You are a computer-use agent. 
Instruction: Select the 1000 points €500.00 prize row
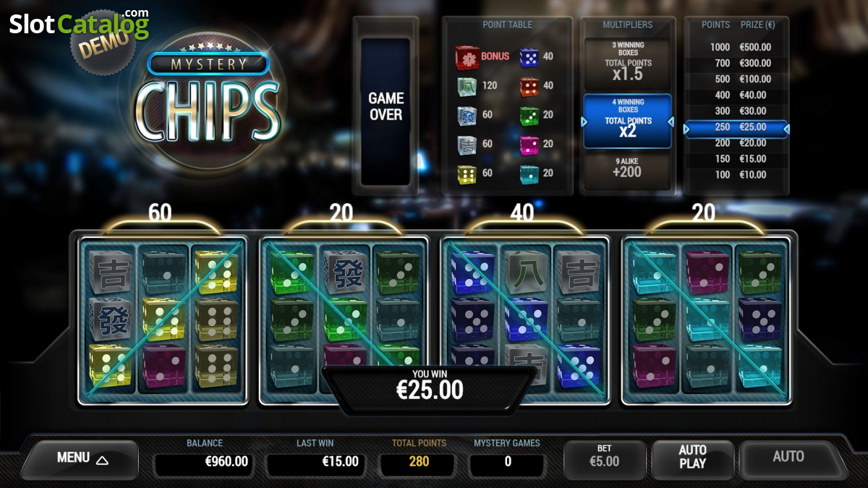coord(736,47)
